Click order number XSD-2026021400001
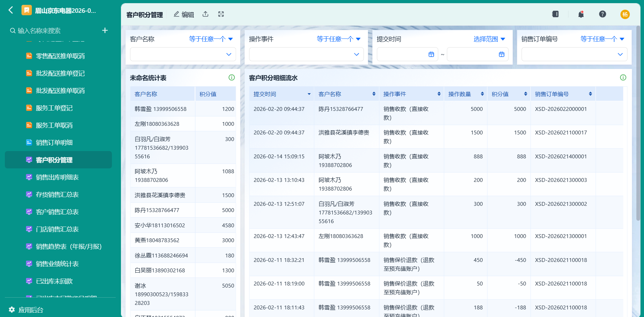 [x=561, y=156]
